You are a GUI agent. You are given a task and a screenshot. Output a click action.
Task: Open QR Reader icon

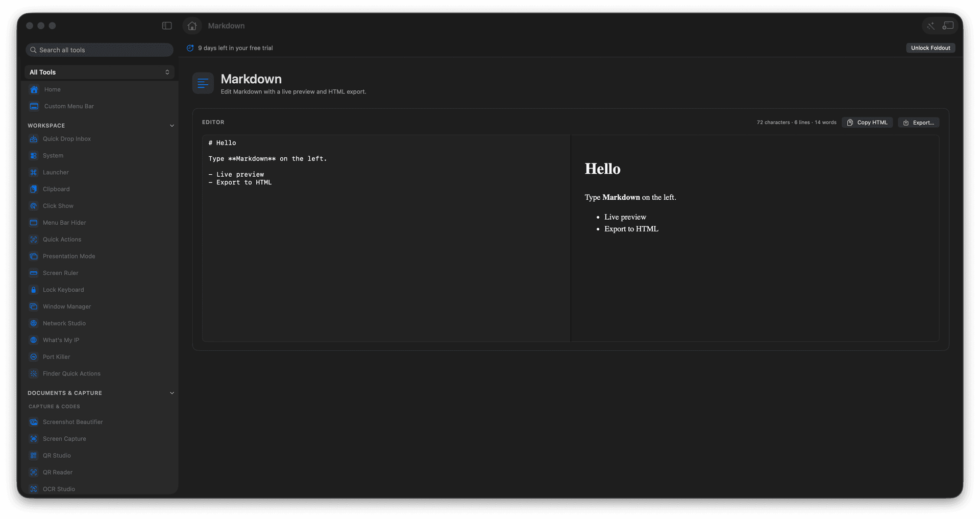[34, 473]
